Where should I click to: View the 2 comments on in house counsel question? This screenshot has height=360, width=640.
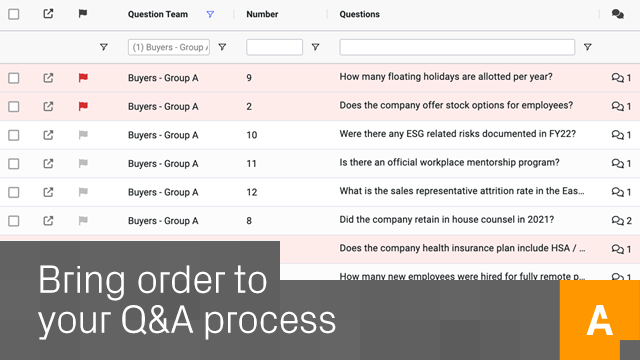pos(621,220)
